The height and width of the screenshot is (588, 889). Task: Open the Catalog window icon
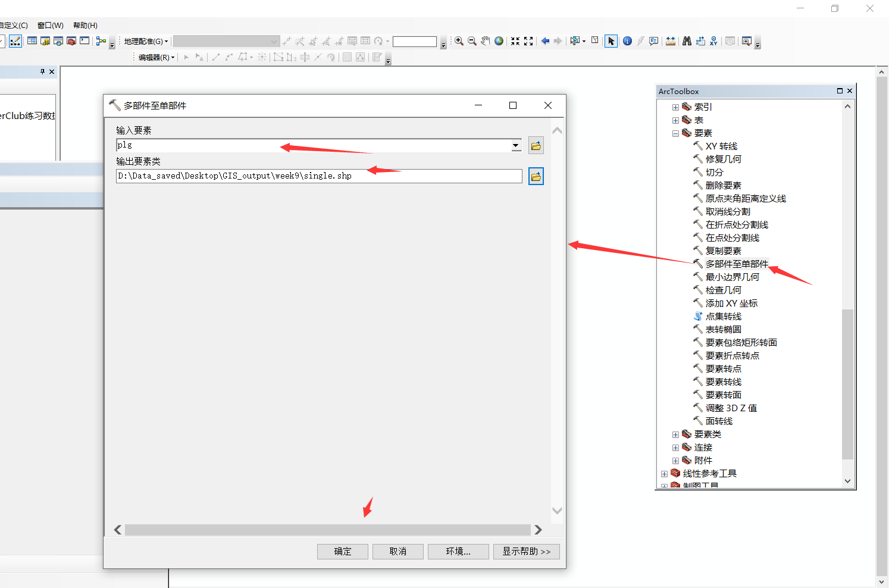pyautogui.click(x=45, y=41)
